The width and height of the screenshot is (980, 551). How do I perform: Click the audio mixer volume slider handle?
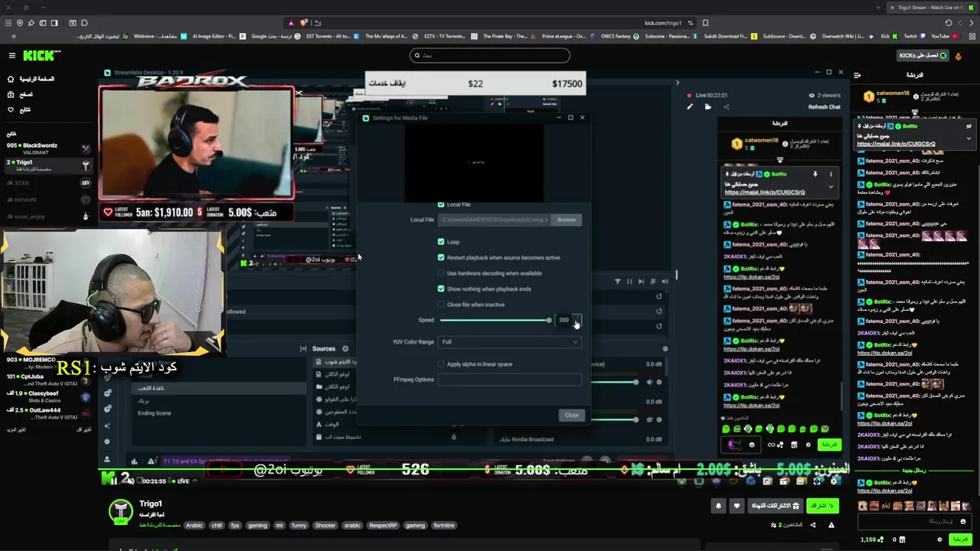point(635,382)
